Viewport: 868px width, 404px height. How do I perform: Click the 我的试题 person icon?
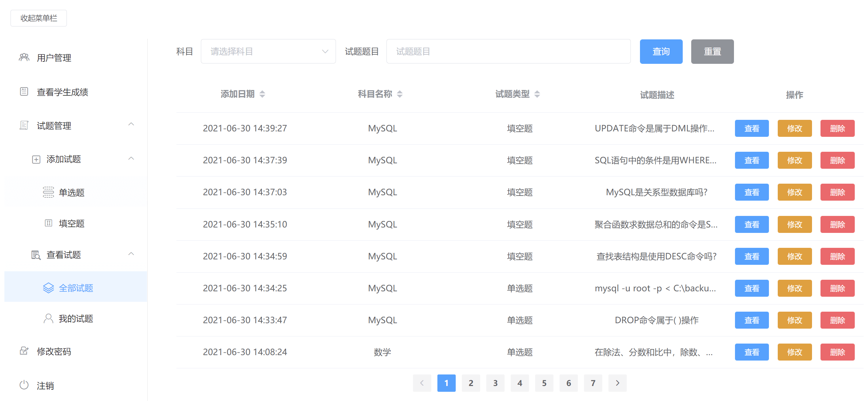pyautogui.click(x=49, y=318)
